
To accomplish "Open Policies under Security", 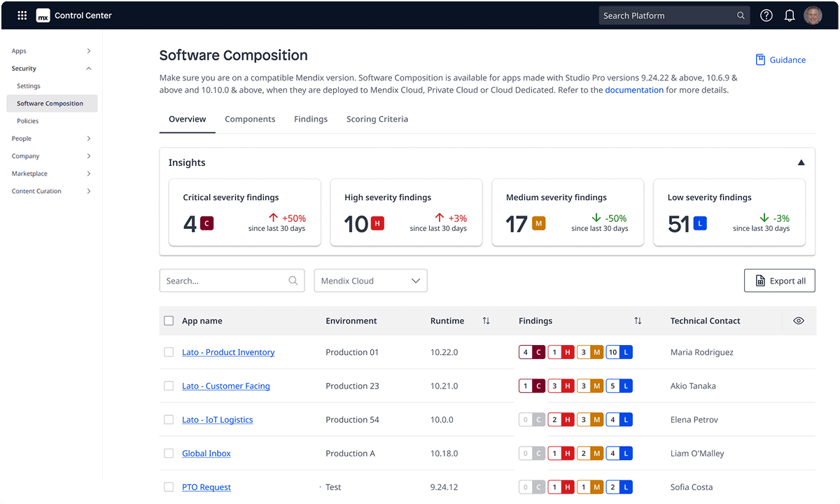I will click(x=28, y=121).
